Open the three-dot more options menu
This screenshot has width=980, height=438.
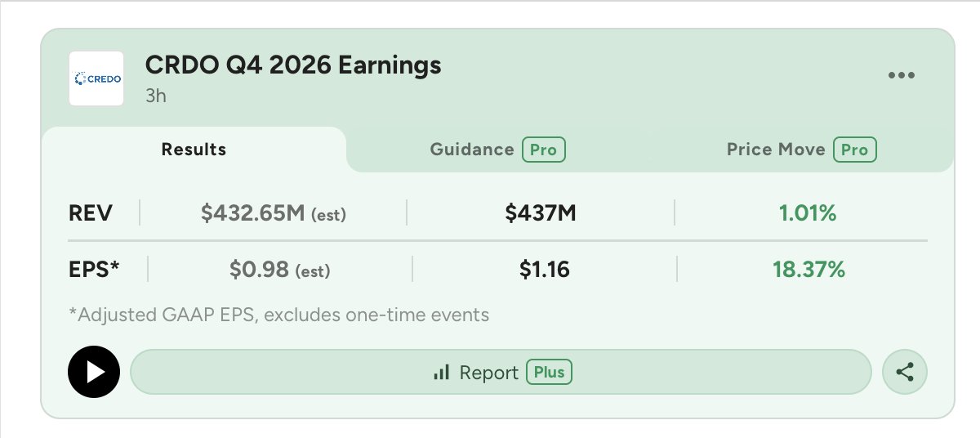pyautogui.click(x=901, y=75)
